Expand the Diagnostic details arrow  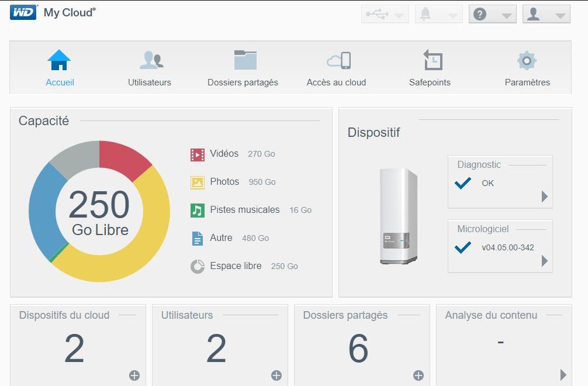[545, 196]
